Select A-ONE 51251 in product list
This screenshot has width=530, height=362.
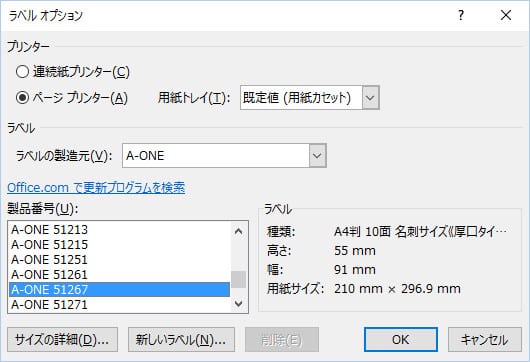[119, 260]
